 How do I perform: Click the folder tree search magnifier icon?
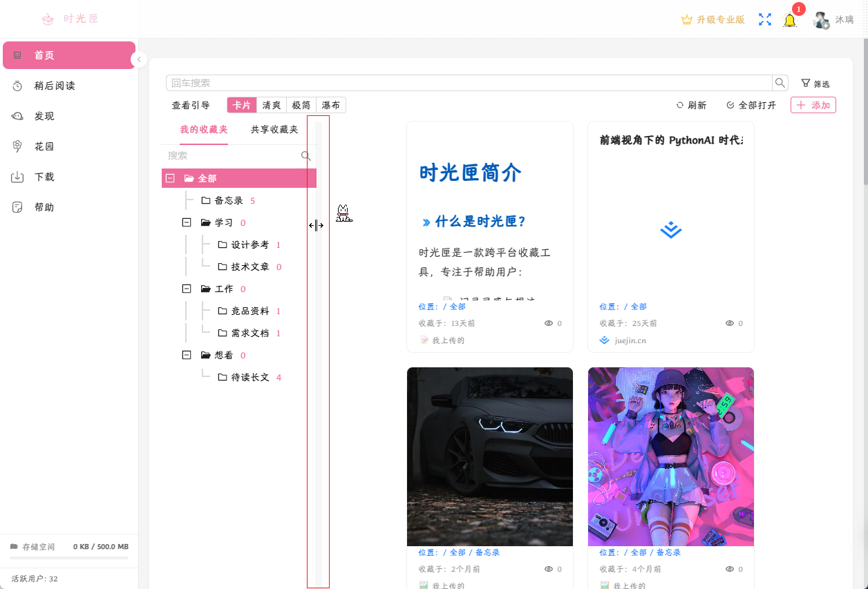(x=306, y=156)
